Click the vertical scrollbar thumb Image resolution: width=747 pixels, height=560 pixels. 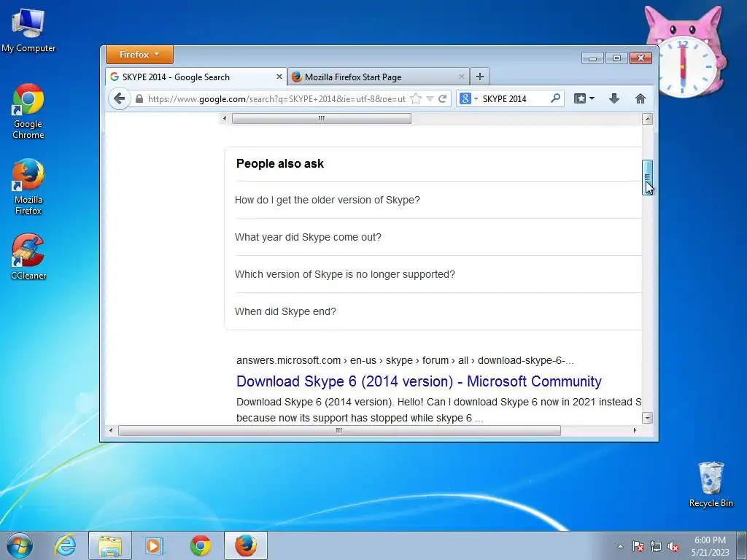(x=647, y=177)
